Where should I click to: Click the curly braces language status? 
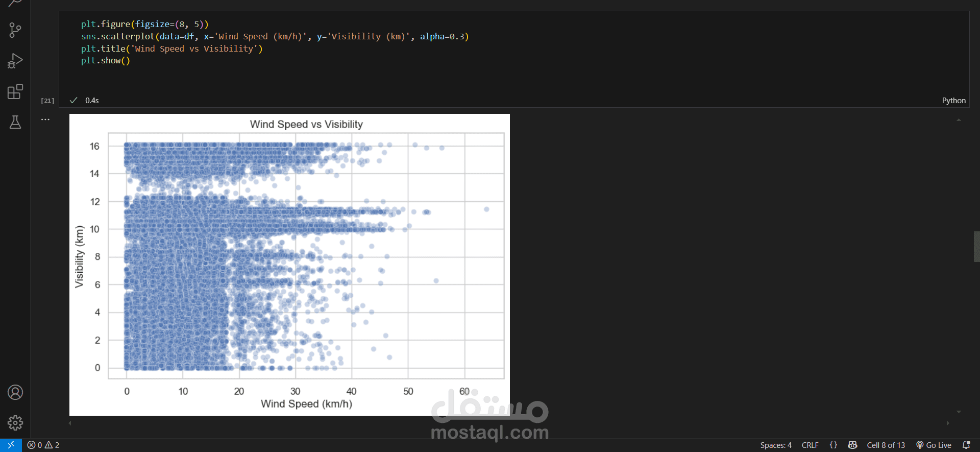coord(834,445)
